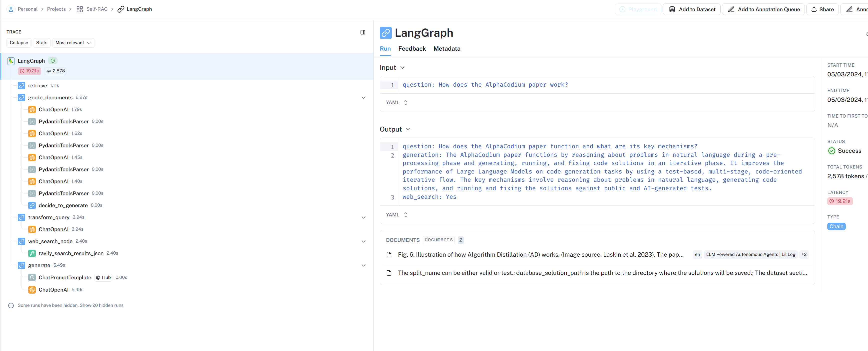The height and width of the screenshot is (351, 868).
Task: Toggle the Input YAML format selector
Action: [397, 103]
